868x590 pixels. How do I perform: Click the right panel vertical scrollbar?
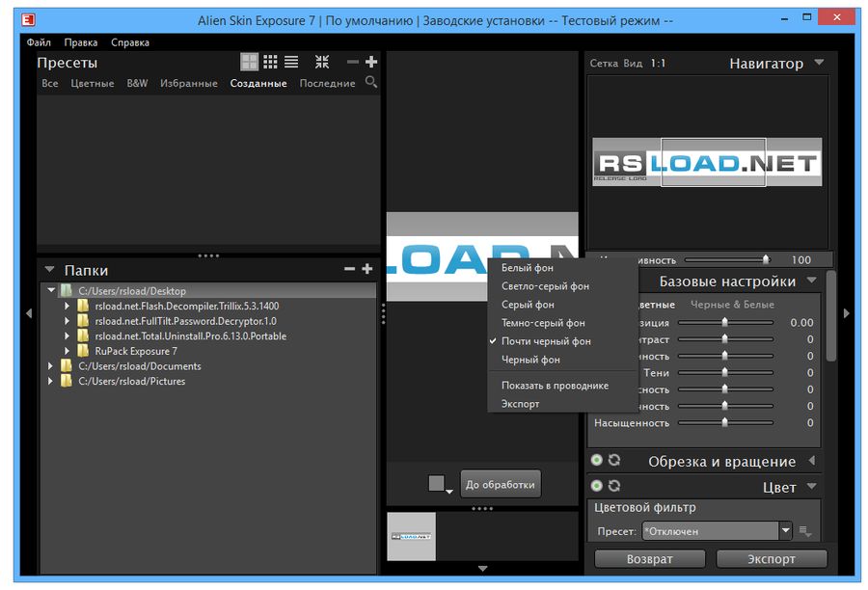[x=830, y=315]
